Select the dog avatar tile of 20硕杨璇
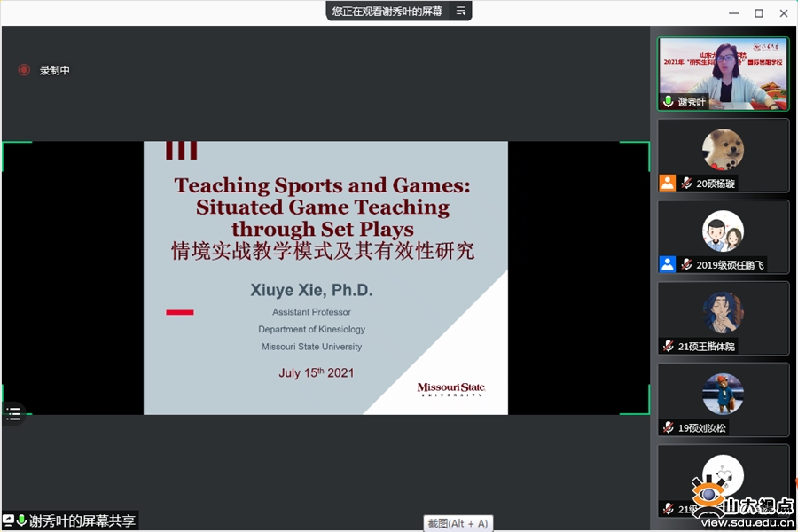 [x=723, y=149]
